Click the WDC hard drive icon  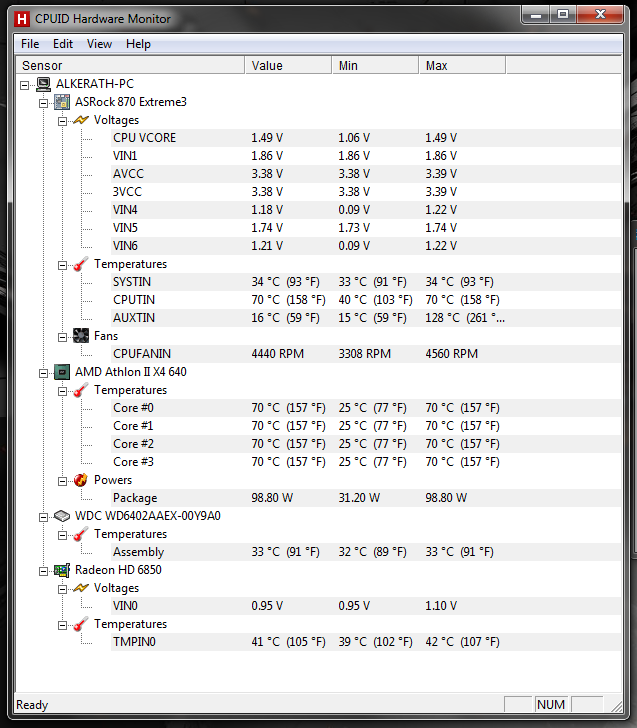62,516
